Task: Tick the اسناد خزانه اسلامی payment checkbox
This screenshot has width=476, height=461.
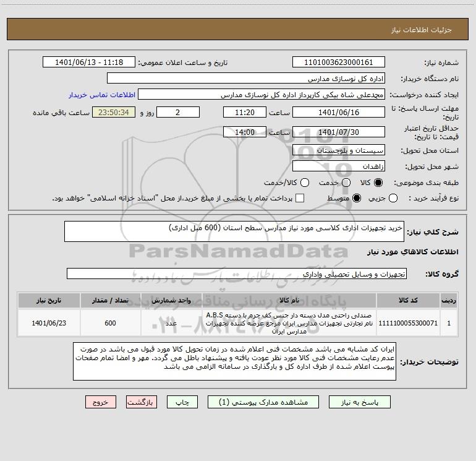Action: 300,198
